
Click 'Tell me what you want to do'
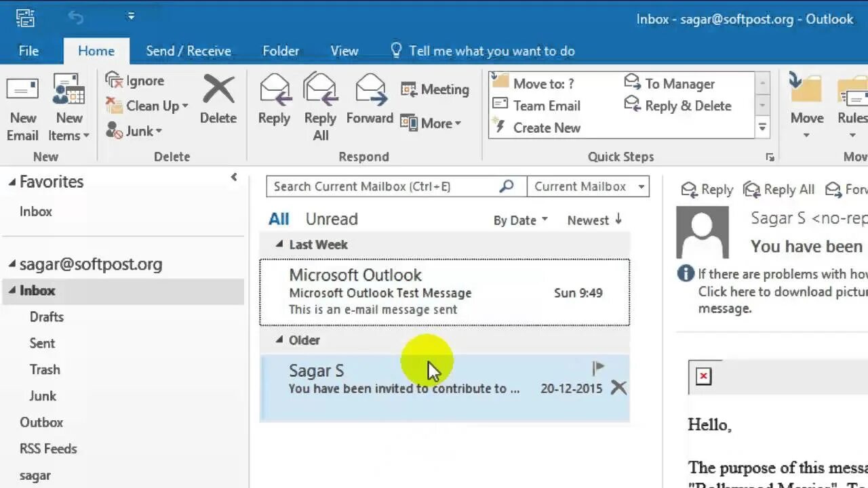pos(483,51)
